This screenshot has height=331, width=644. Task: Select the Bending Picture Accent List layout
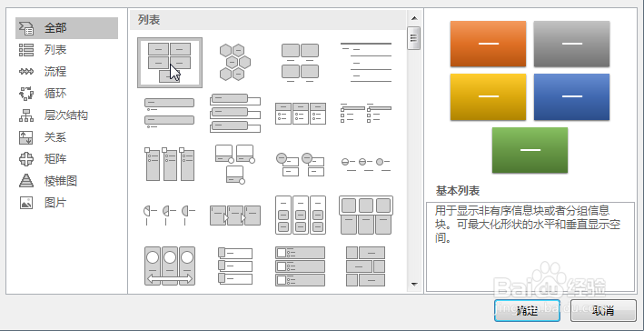click(235, 164)
